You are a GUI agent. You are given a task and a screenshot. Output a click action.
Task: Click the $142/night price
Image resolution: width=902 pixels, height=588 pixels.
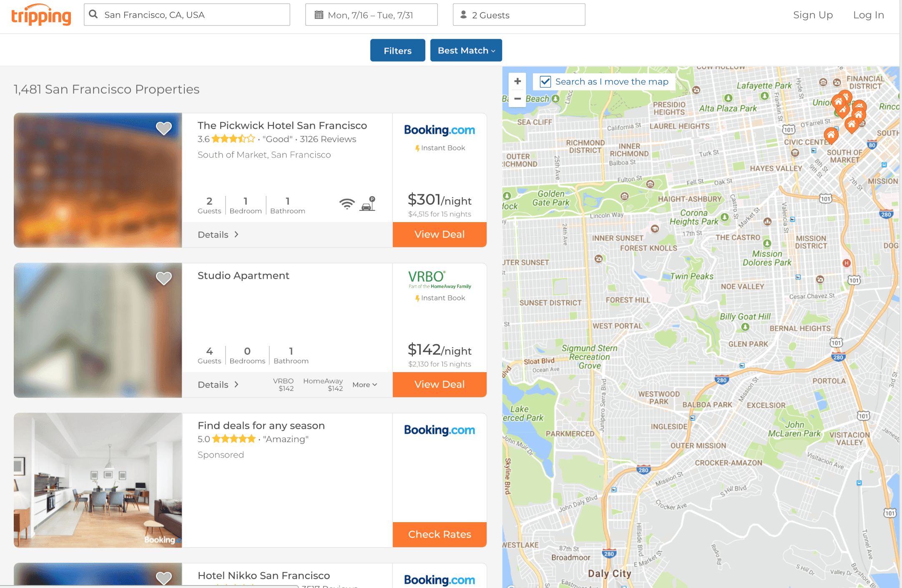[x=440, y=350]
